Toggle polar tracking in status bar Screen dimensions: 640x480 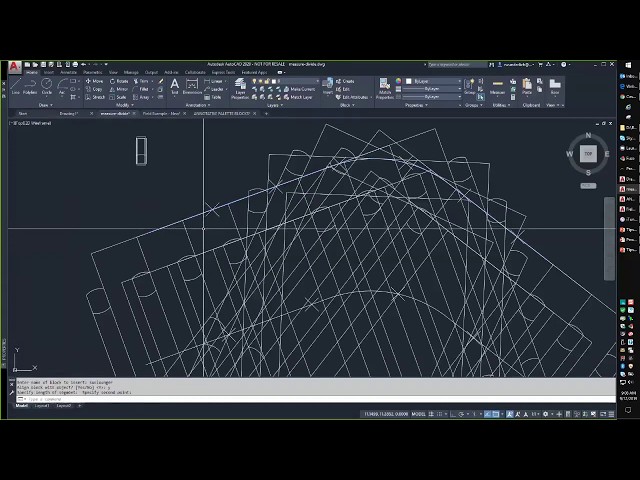(462, 414)
